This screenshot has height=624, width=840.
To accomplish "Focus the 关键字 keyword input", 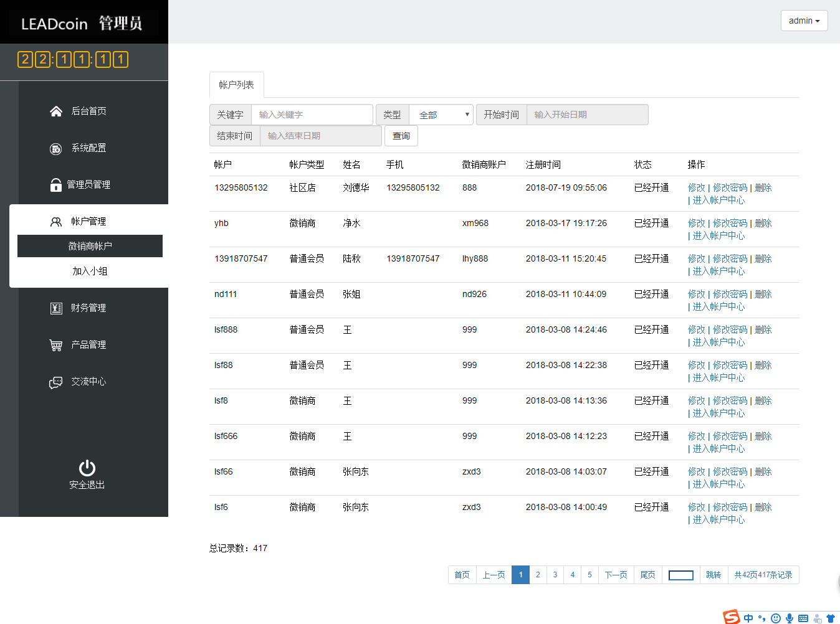I will click(x=312, y=115).
